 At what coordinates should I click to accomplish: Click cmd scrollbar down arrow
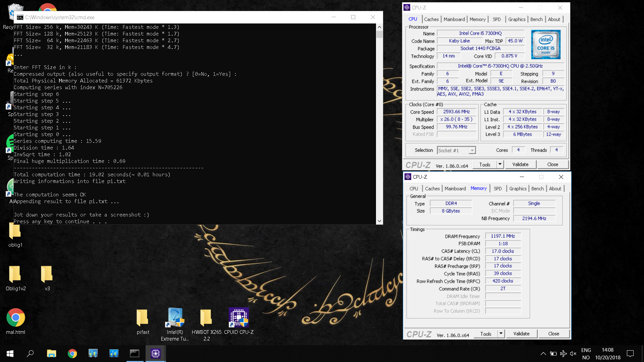[x=379, y=221]
